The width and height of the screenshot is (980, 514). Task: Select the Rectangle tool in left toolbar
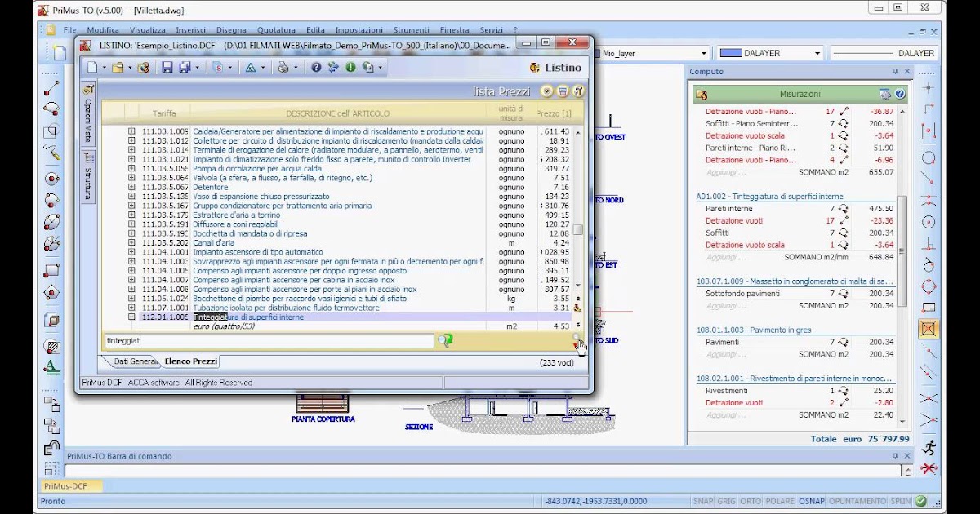coord(51,269)
